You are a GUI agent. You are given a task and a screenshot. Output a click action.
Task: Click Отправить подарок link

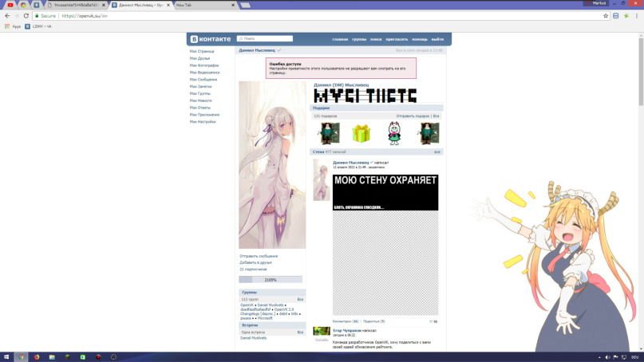[413, 116]
